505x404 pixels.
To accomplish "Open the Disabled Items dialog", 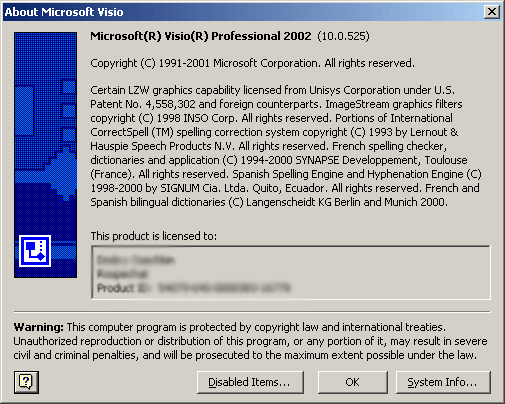I will point(250,382).
